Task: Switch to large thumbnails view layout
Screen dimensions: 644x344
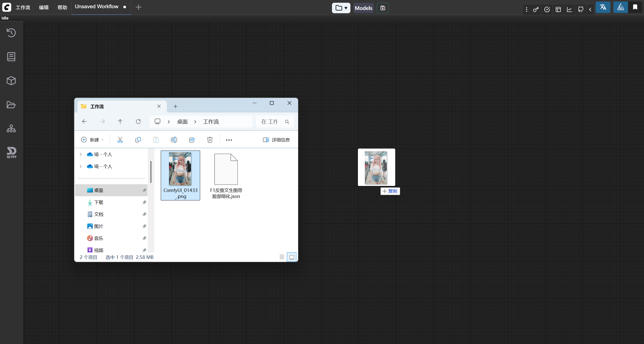Action: (292, 257)
